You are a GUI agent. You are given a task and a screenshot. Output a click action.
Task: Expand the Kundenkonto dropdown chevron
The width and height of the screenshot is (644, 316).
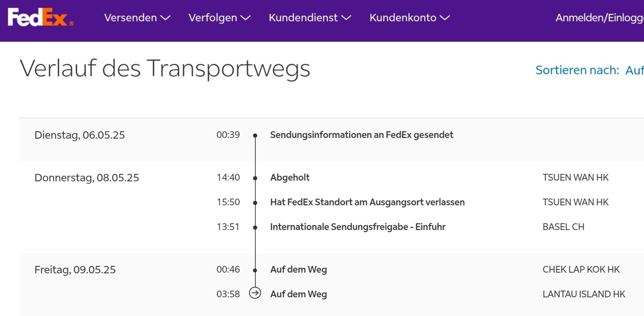445,18
